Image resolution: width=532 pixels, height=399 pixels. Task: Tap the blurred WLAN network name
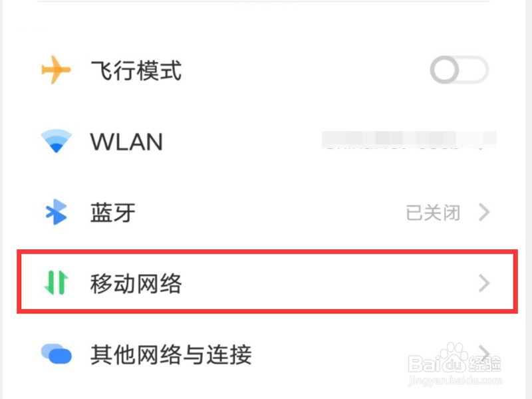(x=409, y=140)
